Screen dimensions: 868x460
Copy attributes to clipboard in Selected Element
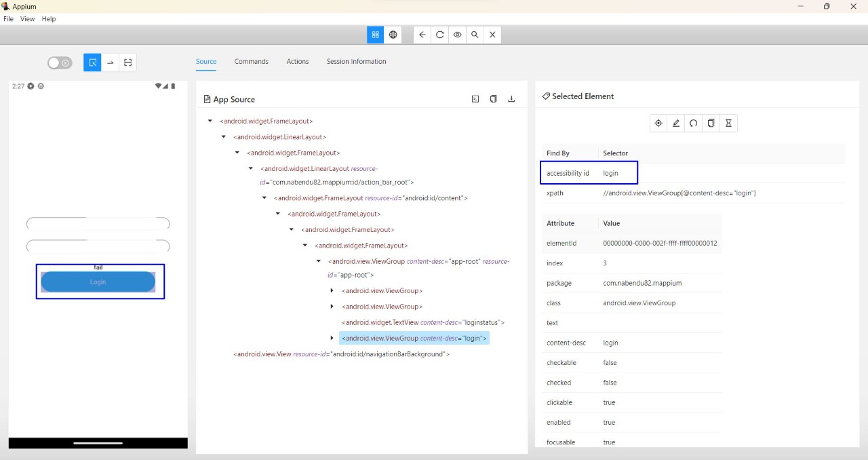point(711,123)
